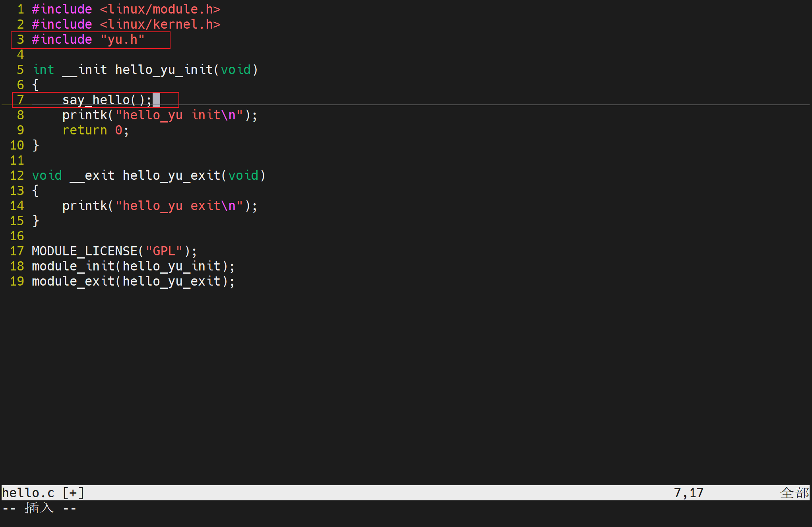Viewport: 812px width, 527px height.
Task: Click the module_init call on line 18
Action: (x=73, y=266)
